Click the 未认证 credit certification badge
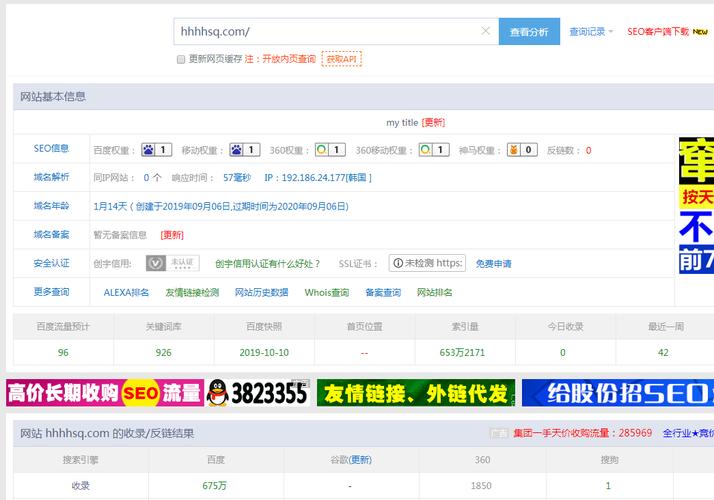The width and height of the screenshot is (714, 500). [x=172, y=263]
